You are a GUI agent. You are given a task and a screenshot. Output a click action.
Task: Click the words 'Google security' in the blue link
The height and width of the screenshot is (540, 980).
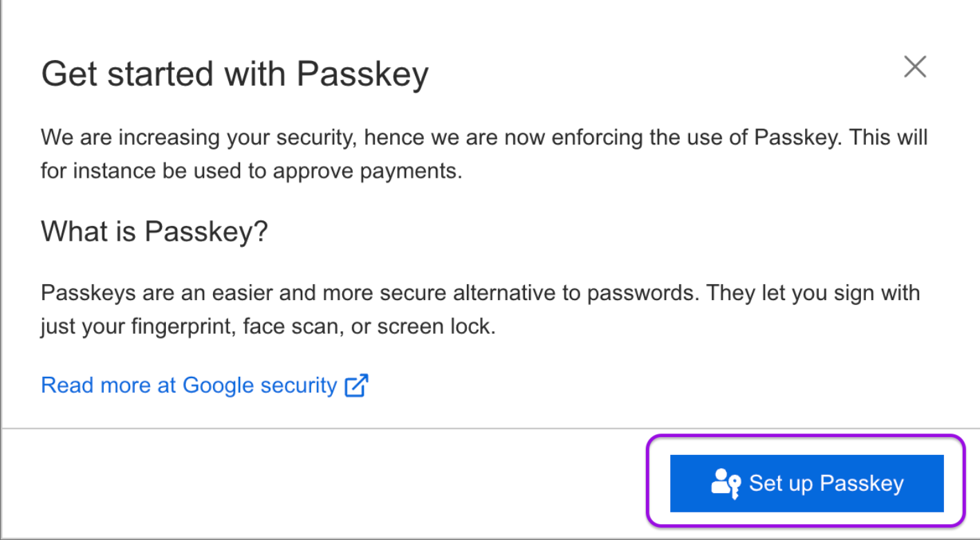[x=259, y=385]
